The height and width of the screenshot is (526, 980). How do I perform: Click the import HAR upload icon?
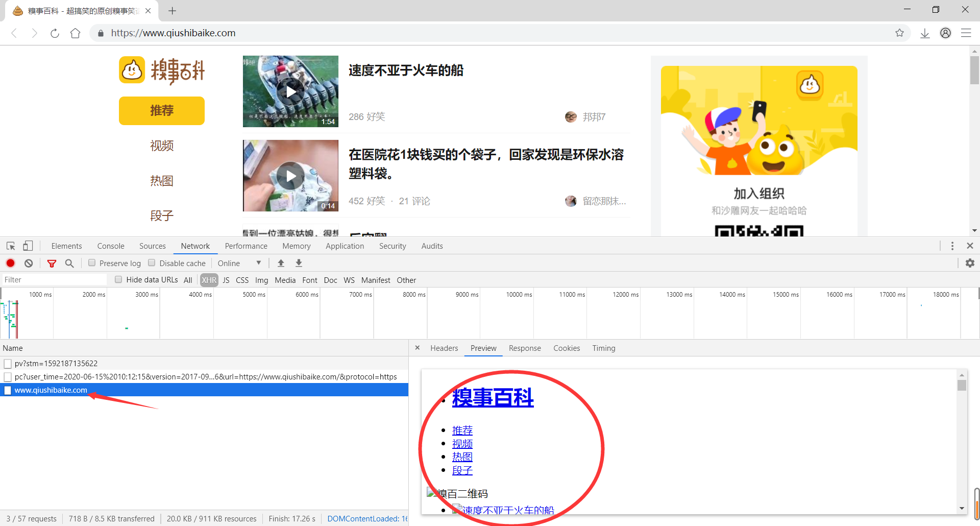click(x=281, y=263)
